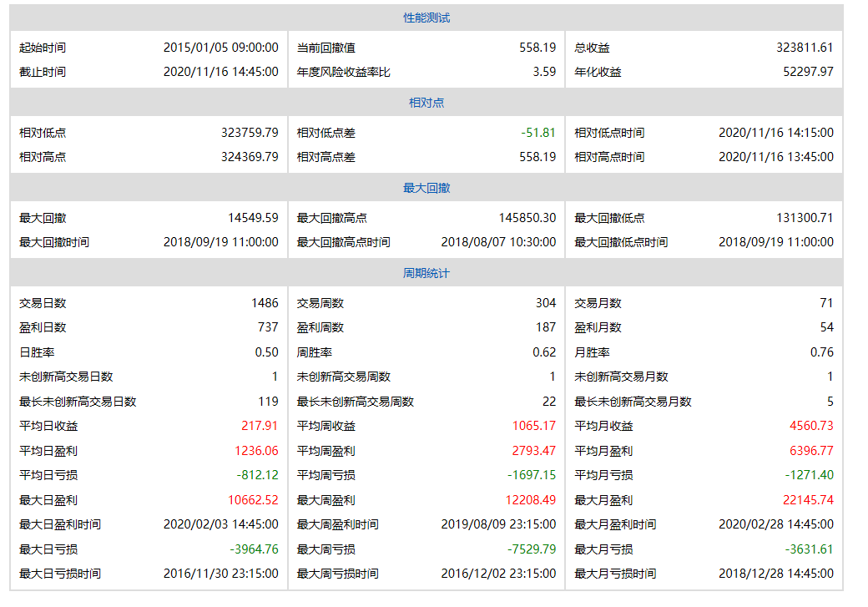The image size is (868, 607).
Task: Click the 截止时间 label
Action: pyautogui.click(x=43, y=72)
